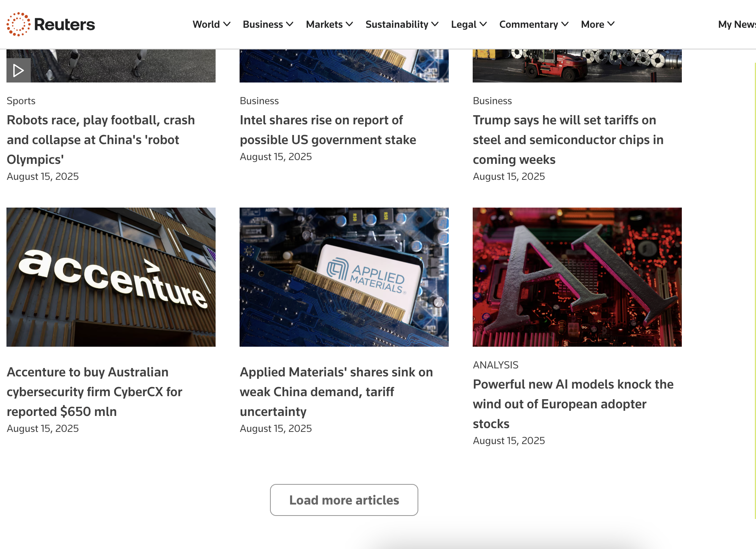Open Powerful new AI models article

point(573,404)
